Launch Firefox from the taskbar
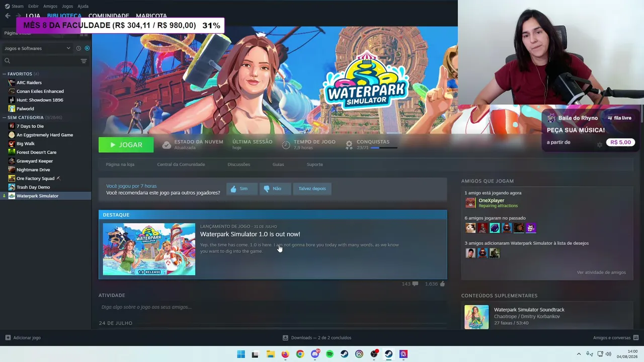Screen dimensions: 644x362 pyautogui.click(x=285, y=354)
